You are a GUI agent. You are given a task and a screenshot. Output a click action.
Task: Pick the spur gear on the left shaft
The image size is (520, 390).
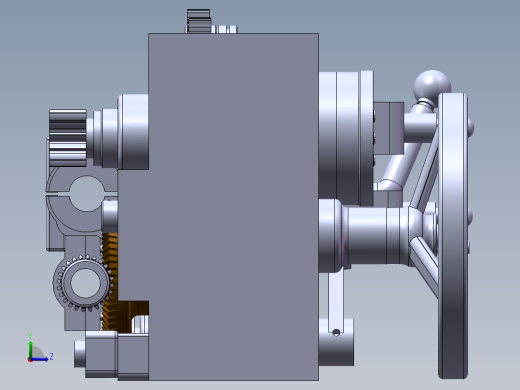point(68,138)
